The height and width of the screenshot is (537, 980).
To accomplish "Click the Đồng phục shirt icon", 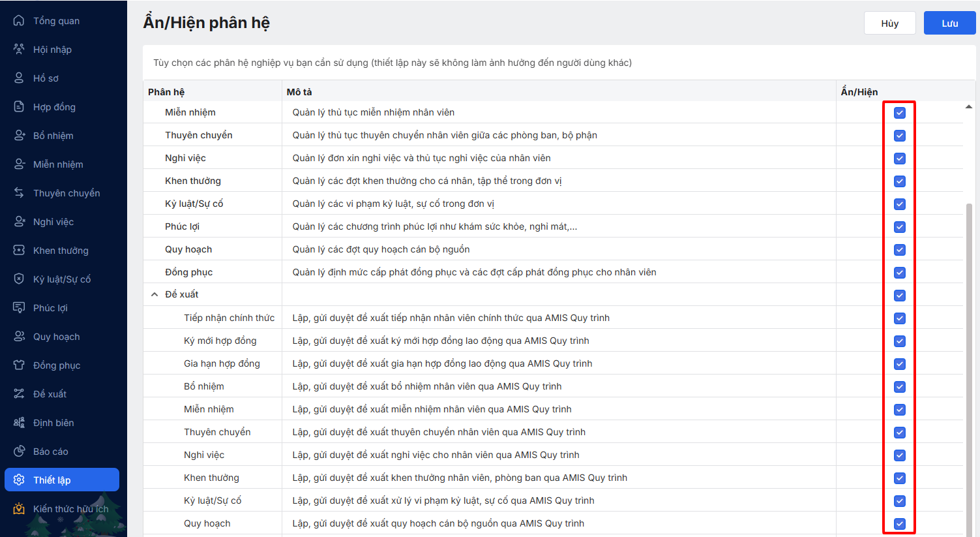I will [x=19, y=365].
